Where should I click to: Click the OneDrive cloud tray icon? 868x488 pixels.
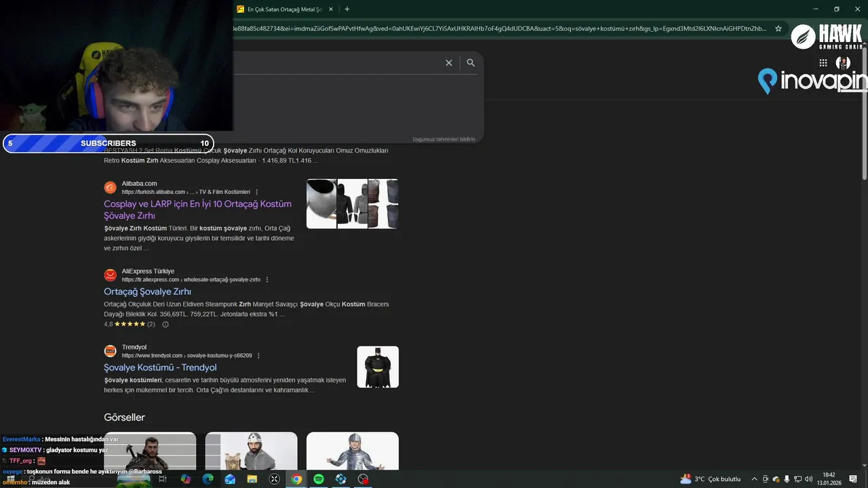tap(776, 479)
